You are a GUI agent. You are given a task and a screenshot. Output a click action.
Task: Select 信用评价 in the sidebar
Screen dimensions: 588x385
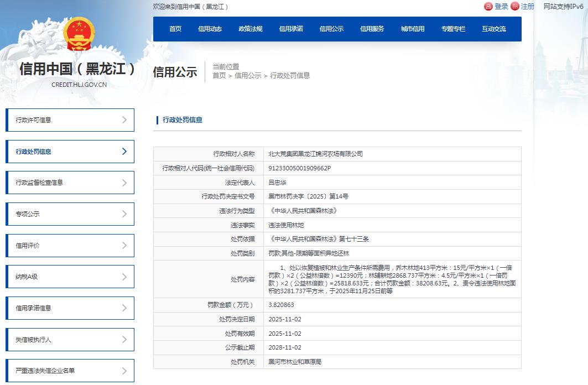pyautogui.click(x=70, y=246)
